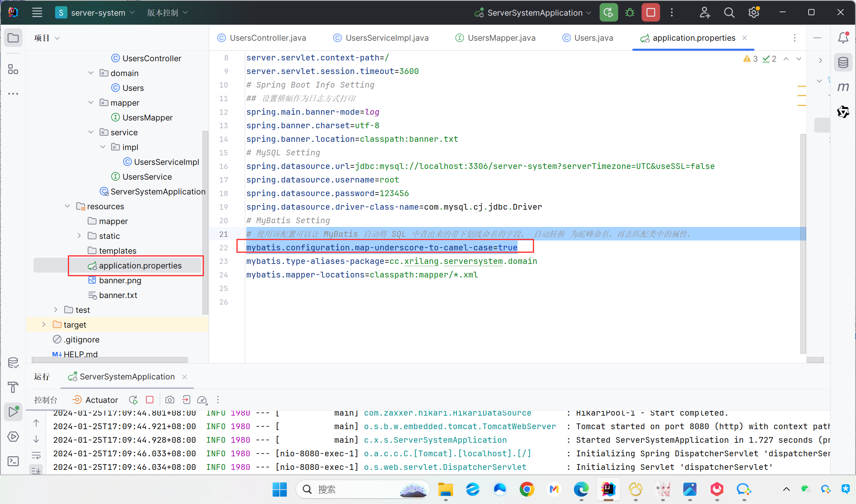Viewport: 856px width, 504px height.
Task: Toggle scroll to end in console
Action: pos(36,470)
